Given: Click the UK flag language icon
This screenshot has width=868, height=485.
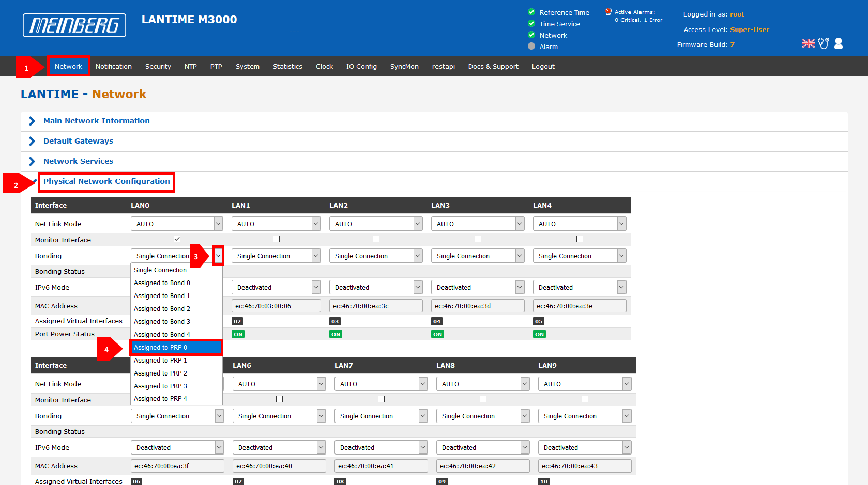Looking at the screenshot, I should pos(808,43).
